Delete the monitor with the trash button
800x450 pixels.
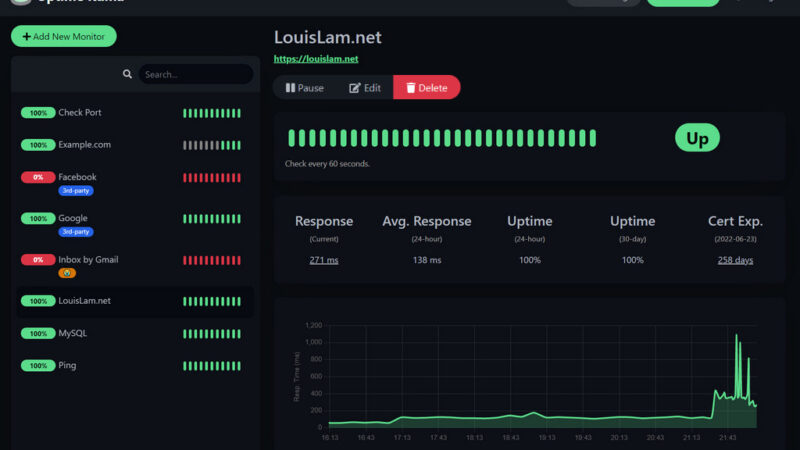[427, 88]
